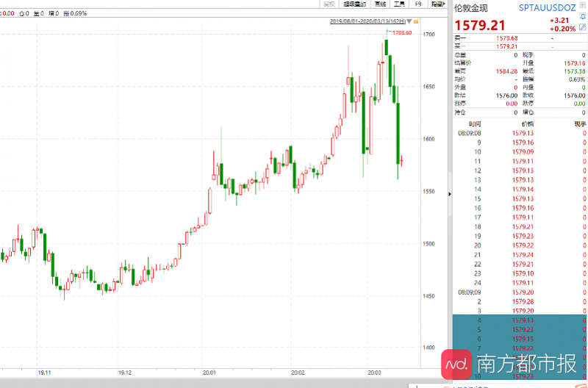Image resolution: width=588 pixels, height=388 pixels.
Task: Select the latest small red candlestick
Action: 402,161
